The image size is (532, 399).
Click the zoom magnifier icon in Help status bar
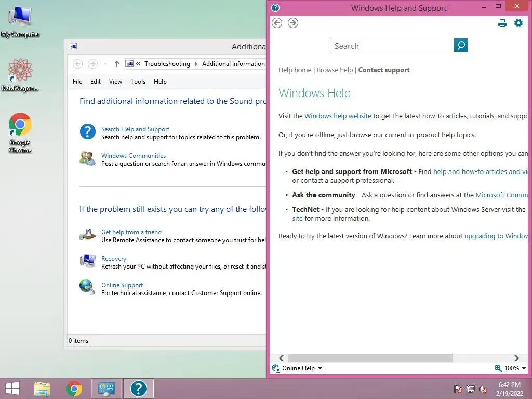pyautogui.click(x=498, y=368)
